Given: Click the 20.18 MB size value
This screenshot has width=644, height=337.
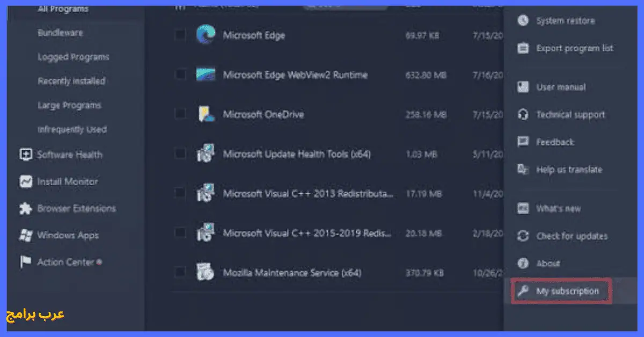Looking at the screenshot, I should point(424,233).
